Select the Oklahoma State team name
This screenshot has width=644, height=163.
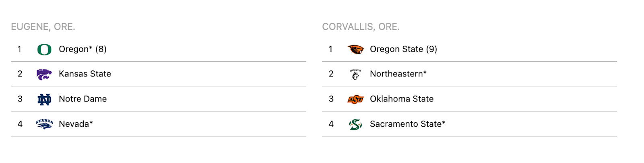[x=402, y=99]
